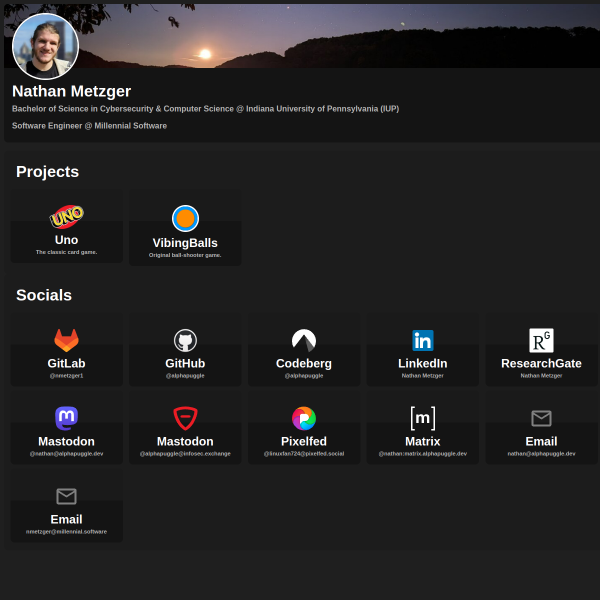Follow the @linuxfan724@pixelfed.social link
Viewport: 600px width, 600px height.
(x=304, y=454)
